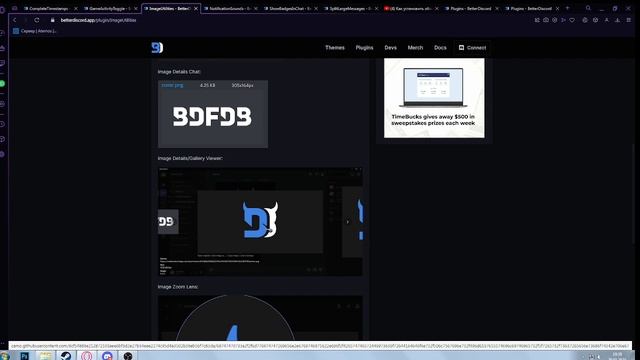Open the downloads icon in the toolbar
The image size is (640, 360).
(618, 20)
